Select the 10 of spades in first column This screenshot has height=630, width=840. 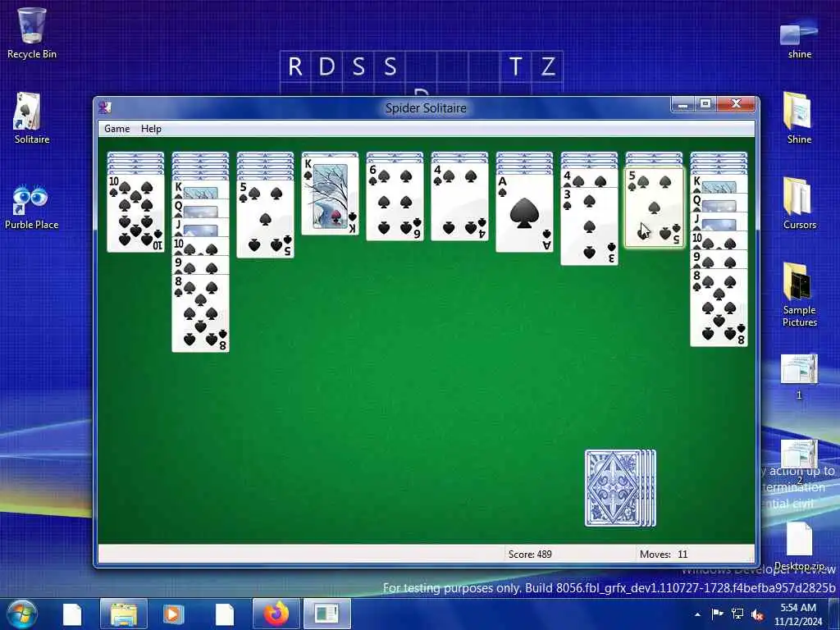pos(135,212)
